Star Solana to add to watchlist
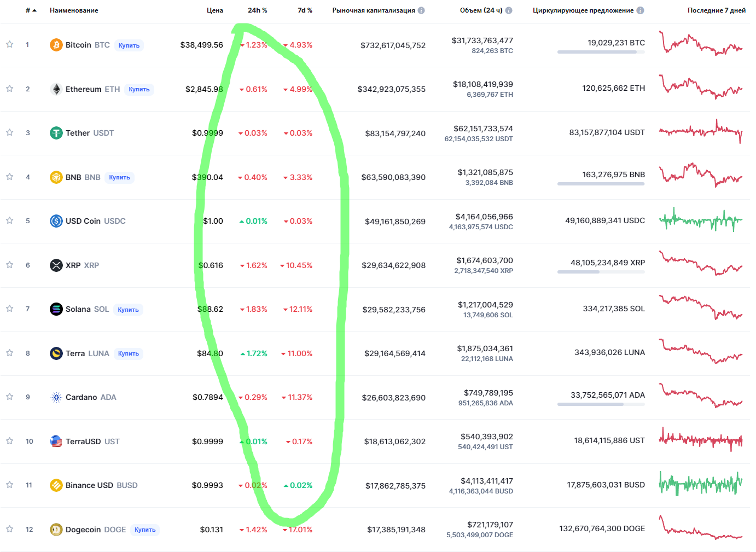 9,309
